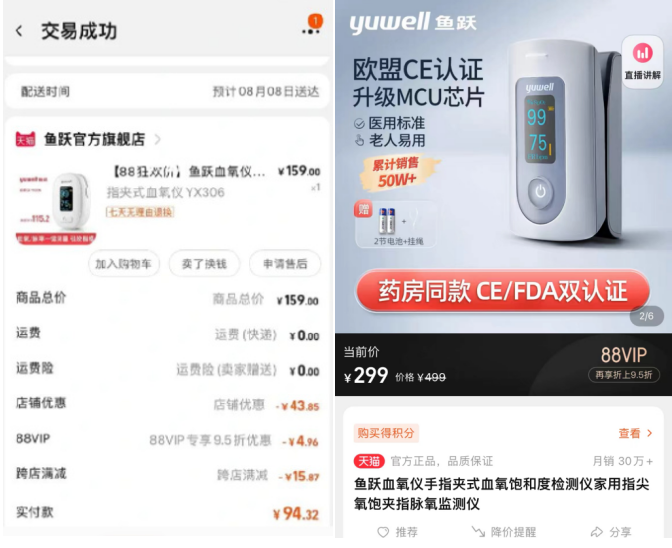This screenshot has height=548, width=672.
Task: Tap the heart 推荐 icon
Action: [383, 532]
